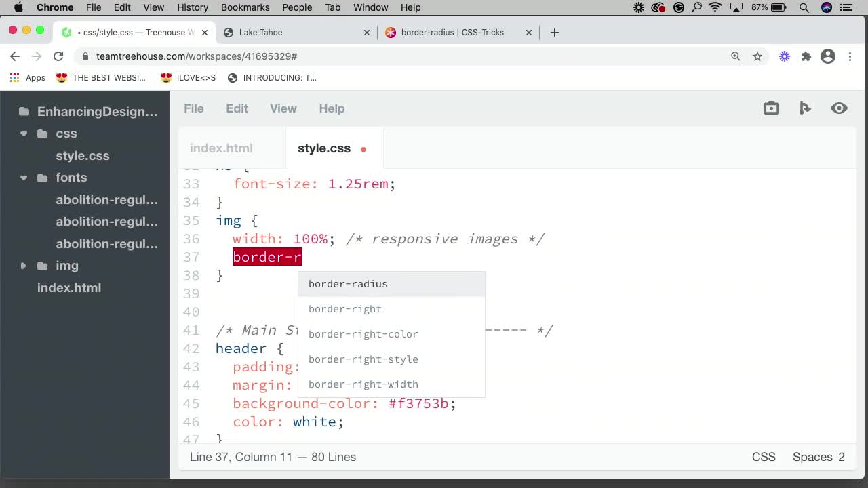The width and height of the screenshot is (868, 488).
Task: Click the flag feedback icon in the workspace toolbar
Action: pyautogui.click(x=805, y=108)
